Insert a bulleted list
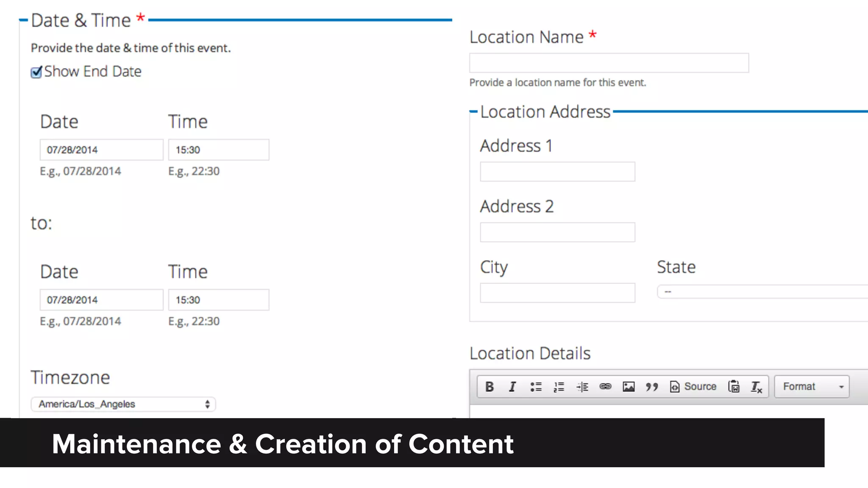 coord(536,387)
